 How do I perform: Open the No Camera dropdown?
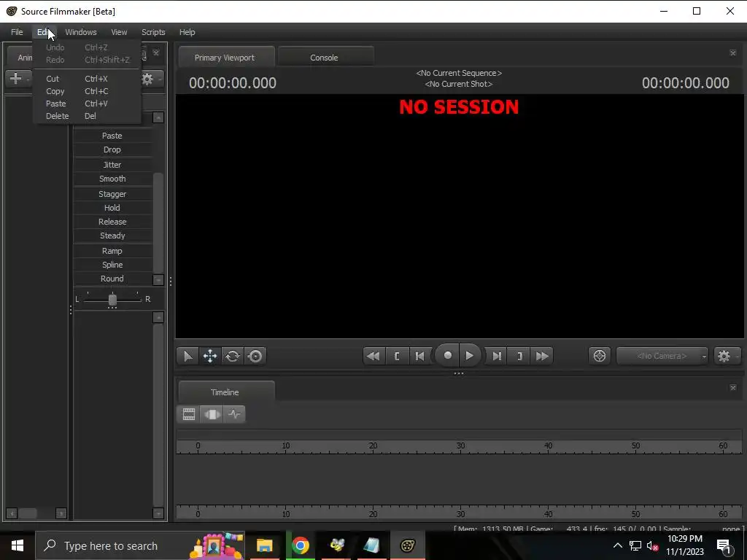point(662,356)
